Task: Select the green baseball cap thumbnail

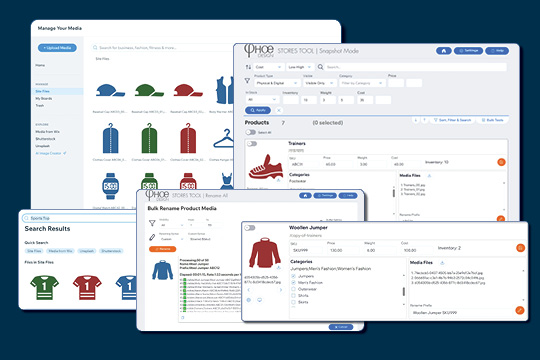Action: 149,91
